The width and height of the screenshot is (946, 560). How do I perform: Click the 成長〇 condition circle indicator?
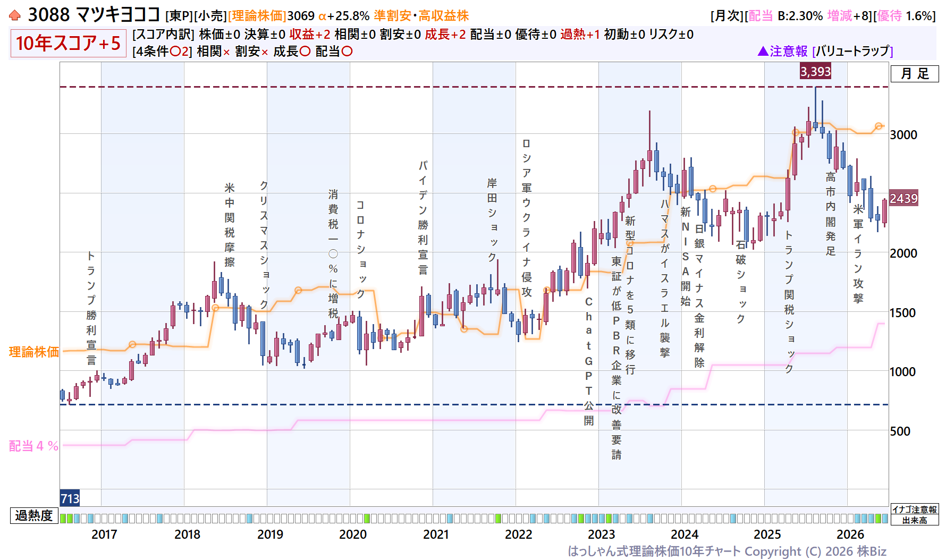(x=305, y=52)
